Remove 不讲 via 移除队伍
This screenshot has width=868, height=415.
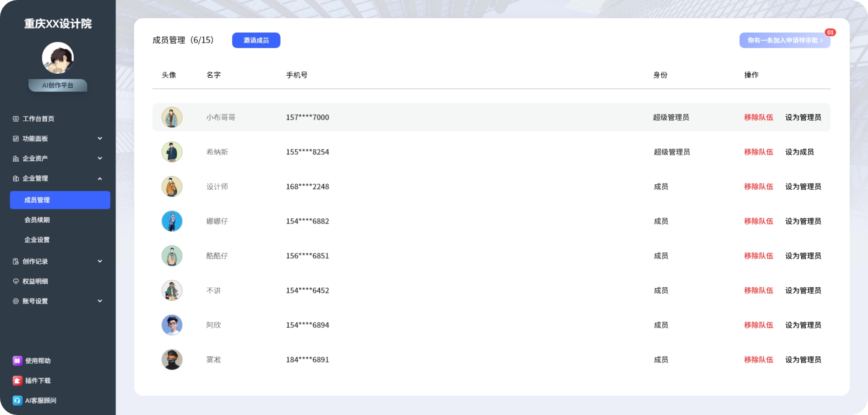759,290
